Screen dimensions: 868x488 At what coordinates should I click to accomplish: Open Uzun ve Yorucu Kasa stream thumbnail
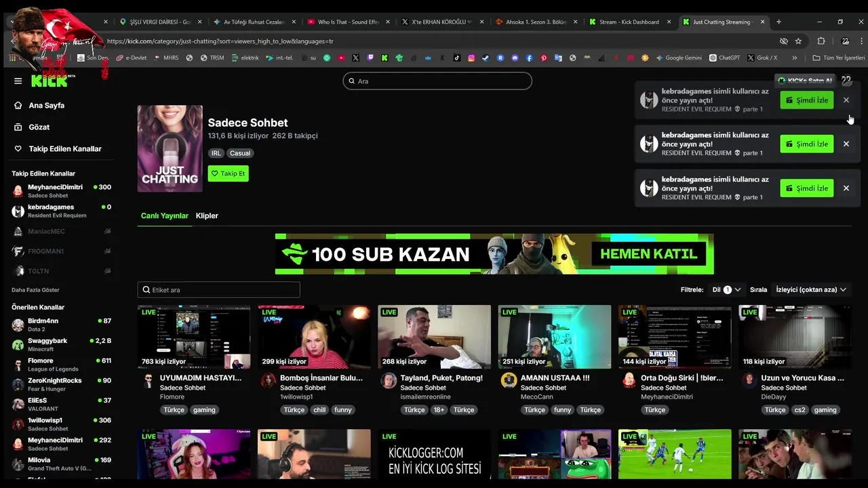click(x=795, y=337)
